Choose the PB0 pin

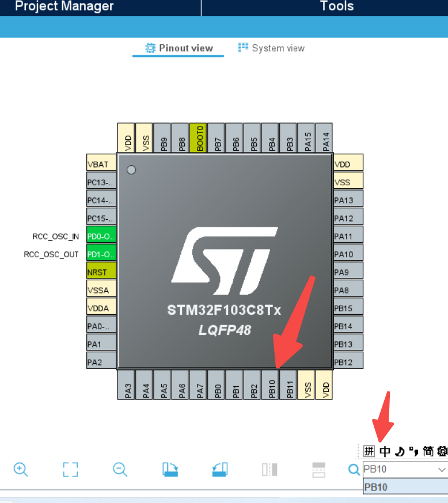click(216, 384)
